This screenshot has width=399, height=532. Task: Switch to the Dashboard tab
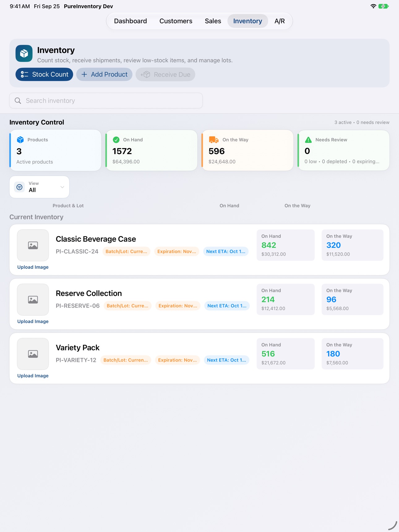coord(131,21)
